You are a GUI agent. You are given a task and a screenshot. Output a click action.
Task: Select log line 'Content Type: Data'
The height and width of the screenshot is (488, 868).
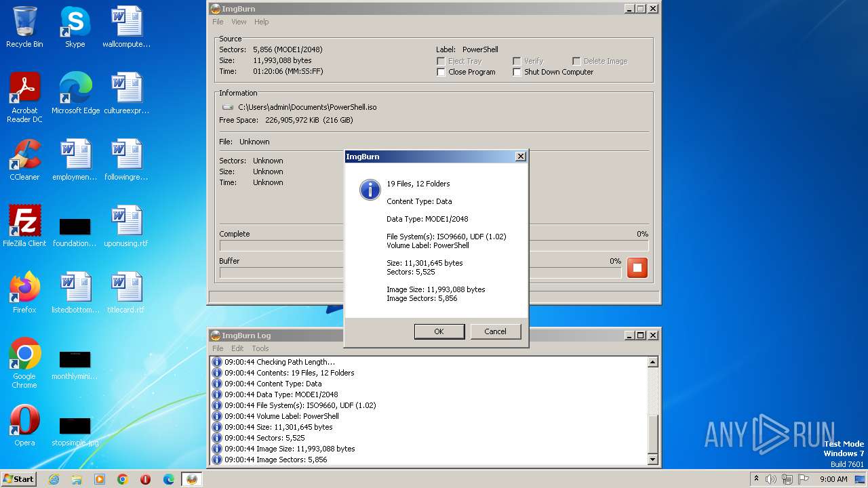(273, 384)
